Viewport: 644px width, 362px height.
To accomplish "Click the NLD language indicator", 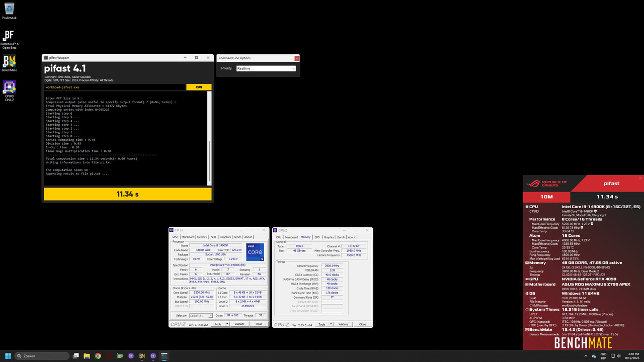I will [603, 356].
